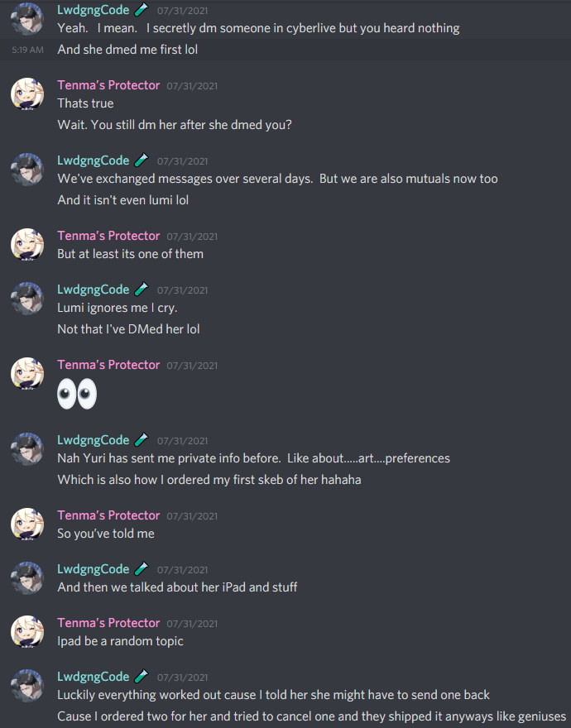The image size is (571, 728).
Task: Open LwdgngCode's avatar on the cyberlive message
Action: tap(27, 19)
